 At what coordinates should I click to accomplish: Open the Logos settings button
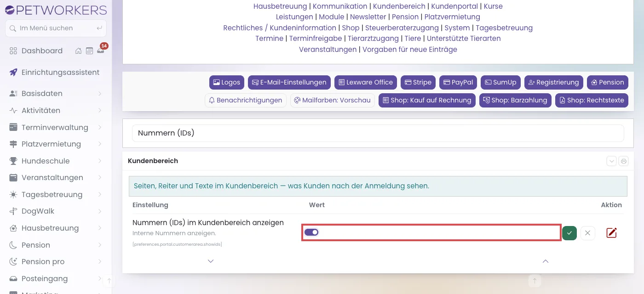(x=227, y=82)
